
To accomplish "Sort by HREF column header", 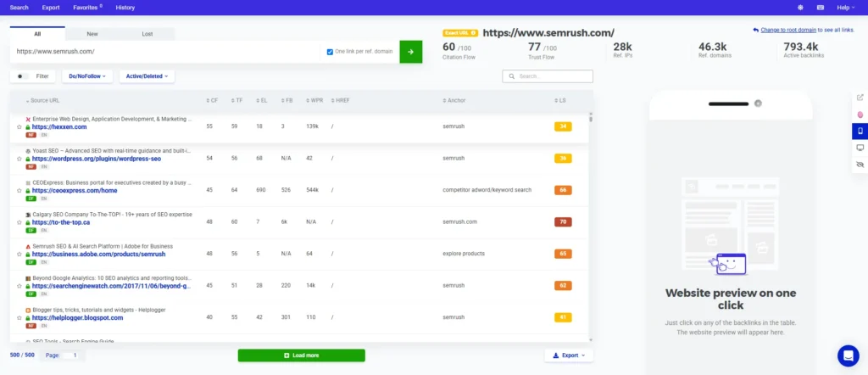I will point(341,101).
